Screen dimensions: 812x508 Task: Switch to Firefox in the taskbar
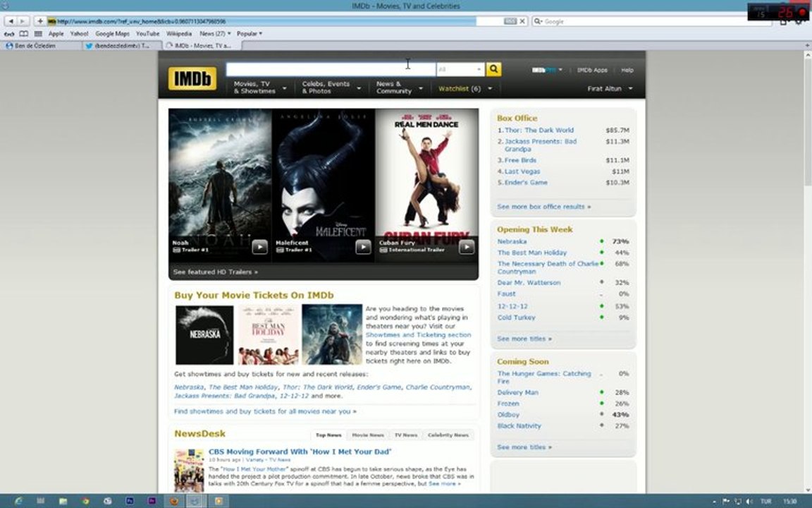tap(175, 501)
